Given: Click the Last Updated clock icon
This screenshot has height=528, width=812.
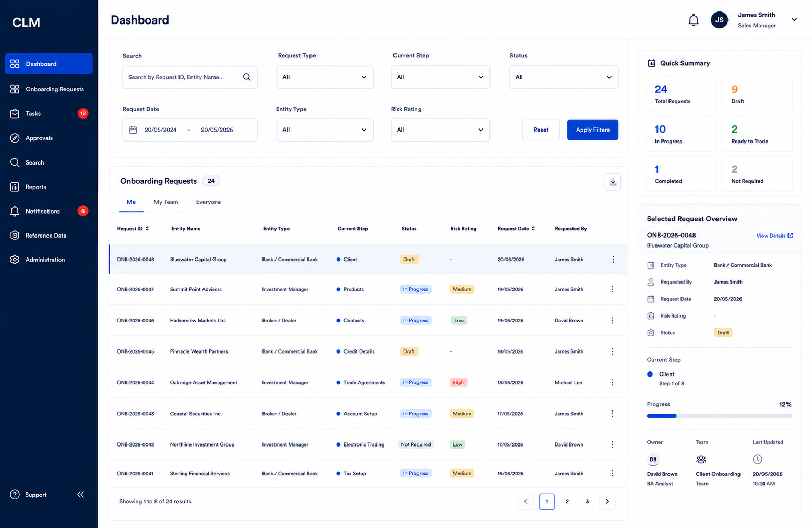Looking at the screenshot, I should coord(757,460).
